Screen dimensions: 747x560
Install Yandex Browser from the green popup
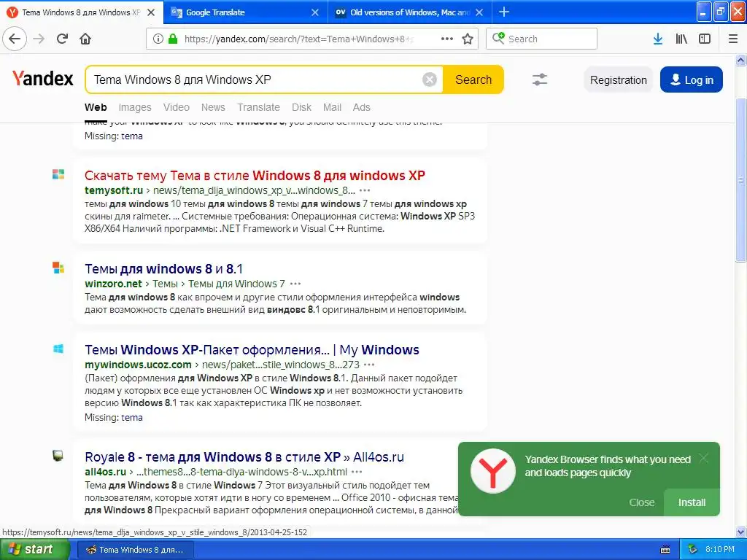pos(692,502)
